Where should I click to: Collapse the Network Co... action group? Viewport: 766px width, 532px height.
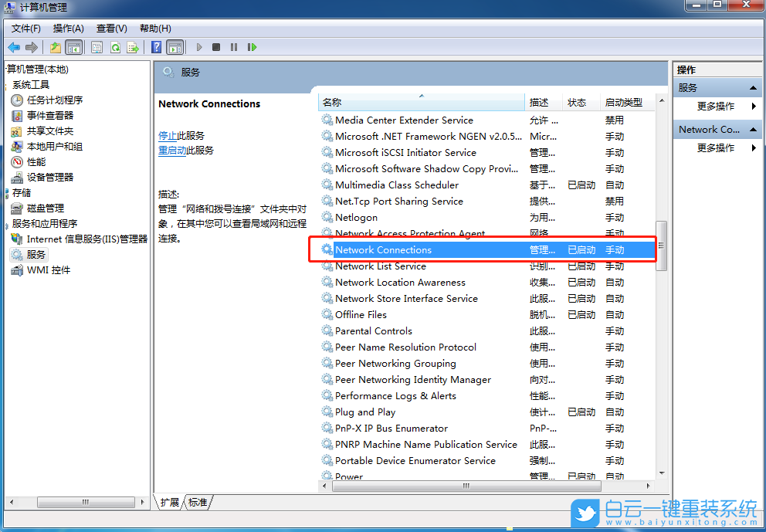coord(754,129)
